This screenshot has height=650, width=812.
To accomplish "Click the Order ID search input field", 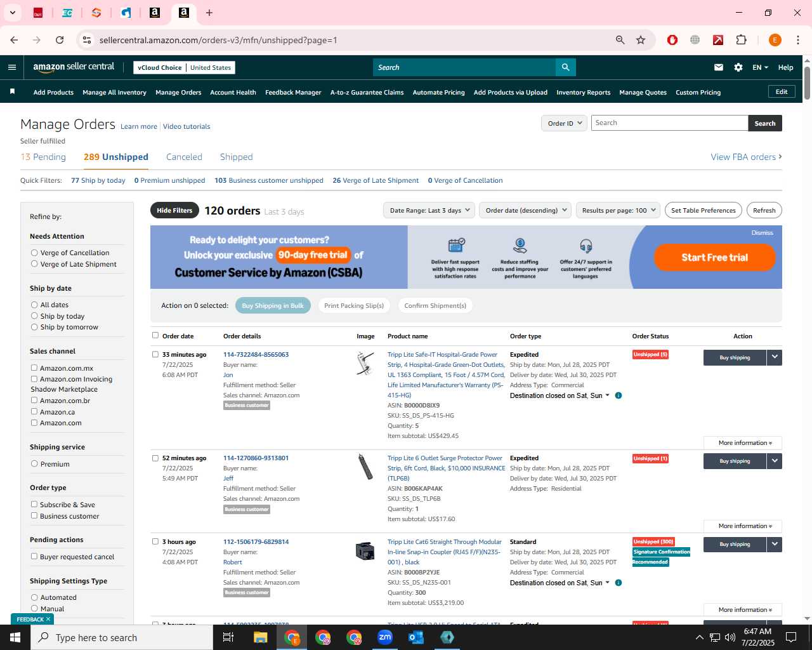I will pos(669,123).
